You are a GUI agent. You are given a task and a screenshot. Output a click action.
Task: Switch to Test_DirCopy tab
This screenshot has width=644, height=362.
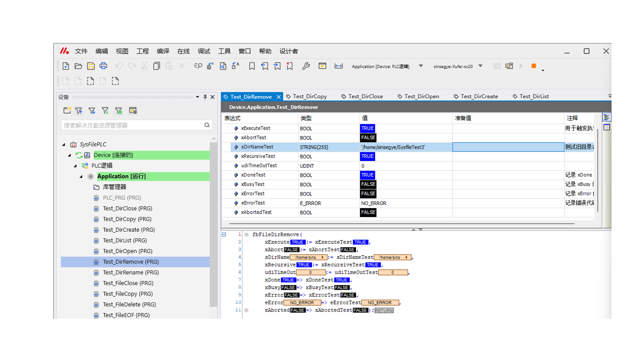pos(307,97)
